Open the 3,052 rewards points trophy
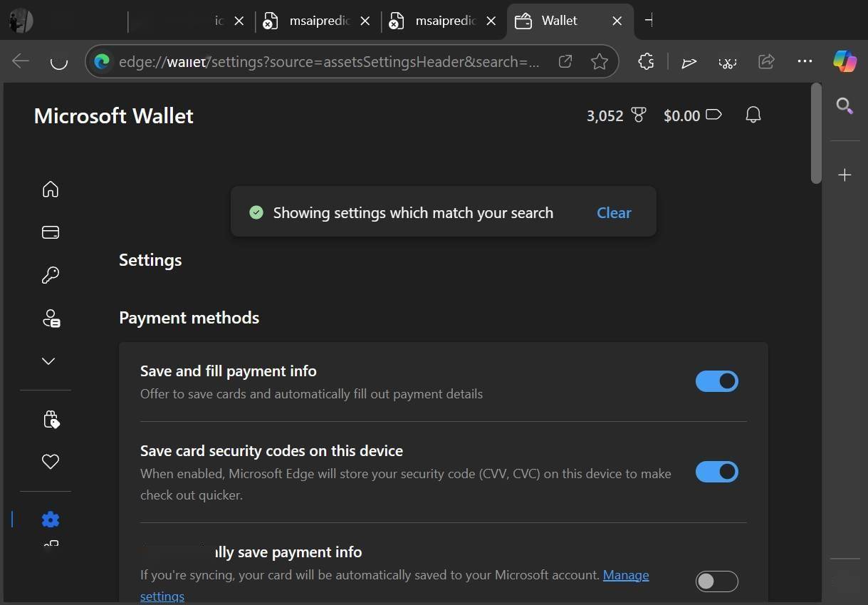The image size is (868, 605). 616,115
